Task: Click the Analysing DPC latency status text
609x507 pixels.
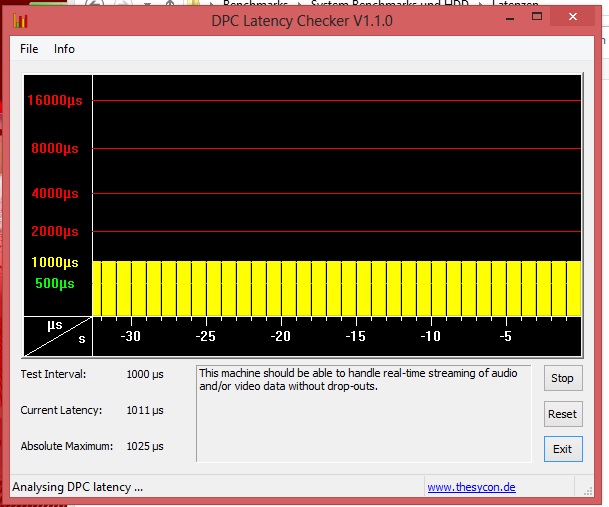Action: click(x=77, y=487)
